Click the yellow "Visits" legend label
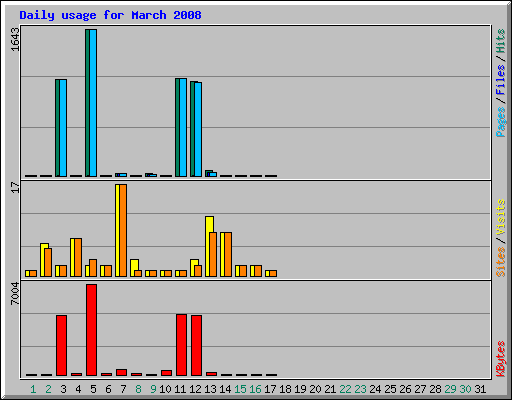 [x=500, y=217]
